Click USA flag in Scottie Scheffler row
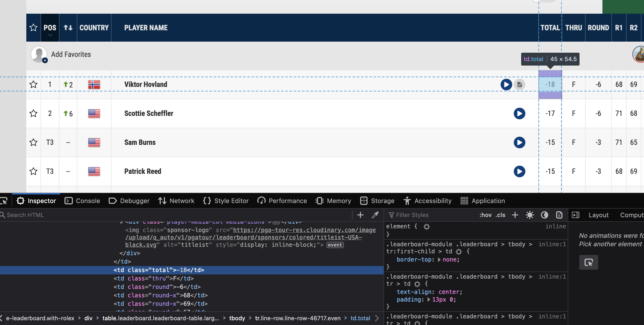Viewport: 644px width, 325px height. pos(94,114)
